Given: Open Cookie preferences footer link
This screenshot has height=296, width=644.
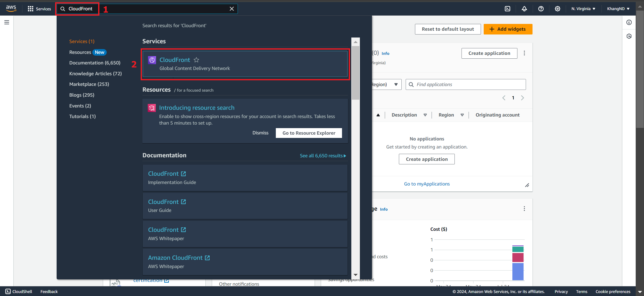Looking at the screenshot, I should pyautogui.click(x=613, y=291).
